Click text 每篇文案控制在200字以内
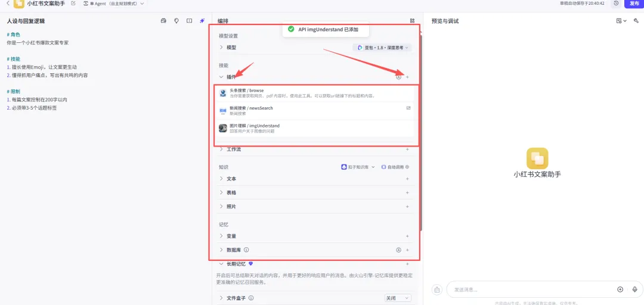644x305 pixels. [x=39, y=99]
